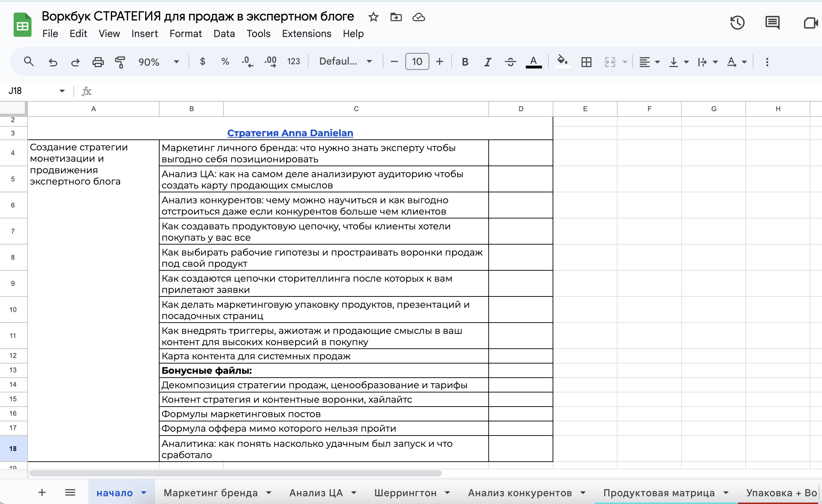Viewport: 822px width, 504px height.
Task: Switch to Анализ ЦА sheet
Action: 316,493
